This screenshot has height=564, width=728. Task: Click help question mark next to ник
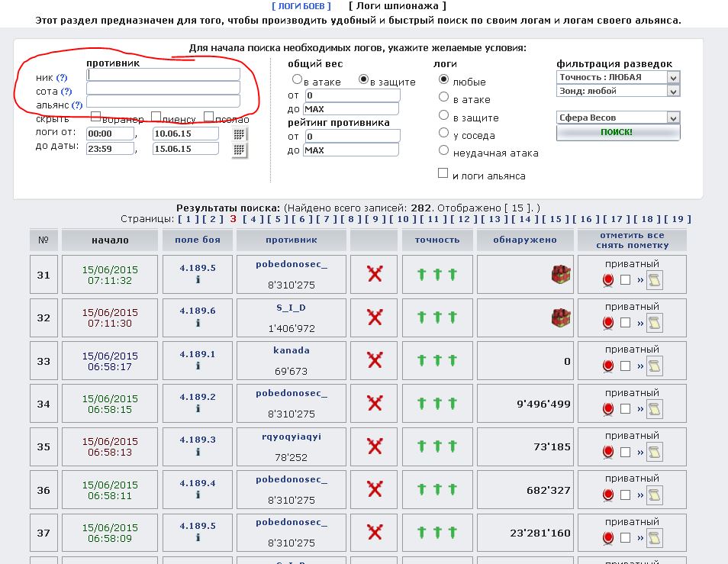click(62, 78)
